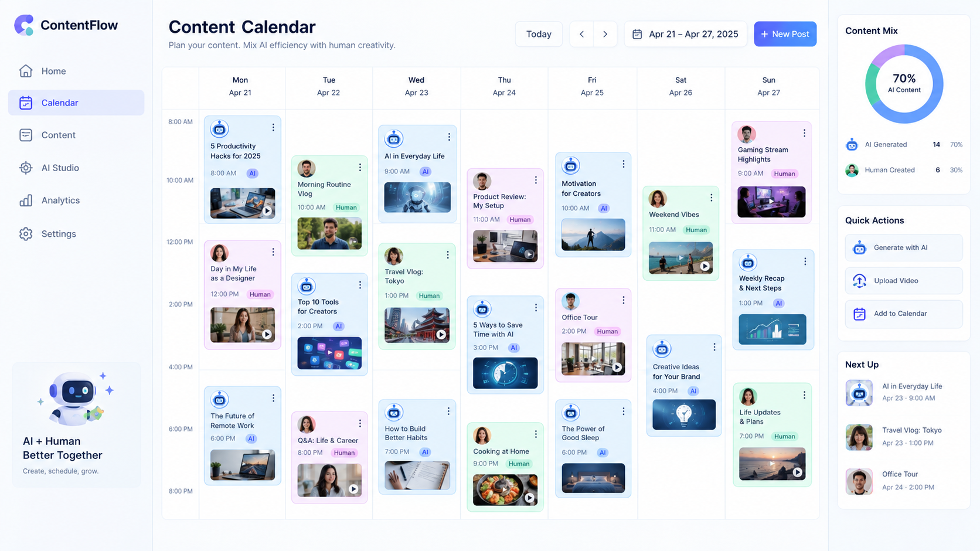This screenshot has width=980, height=551.
Task: Open the AI Studio sidebar icon
Action: (x=26, y=168)
